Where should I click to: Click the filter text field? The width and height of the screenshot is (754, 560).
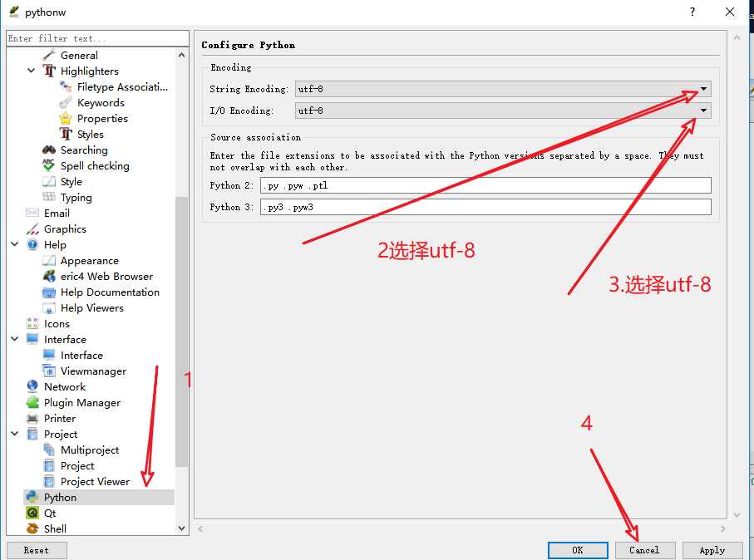coord(97,38)
